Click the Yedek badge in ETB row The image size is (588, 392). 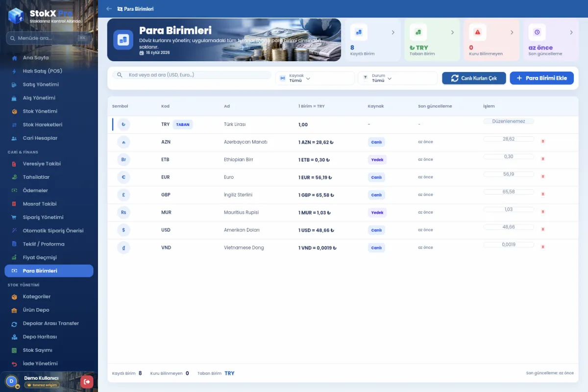click(x=377, y=160)
